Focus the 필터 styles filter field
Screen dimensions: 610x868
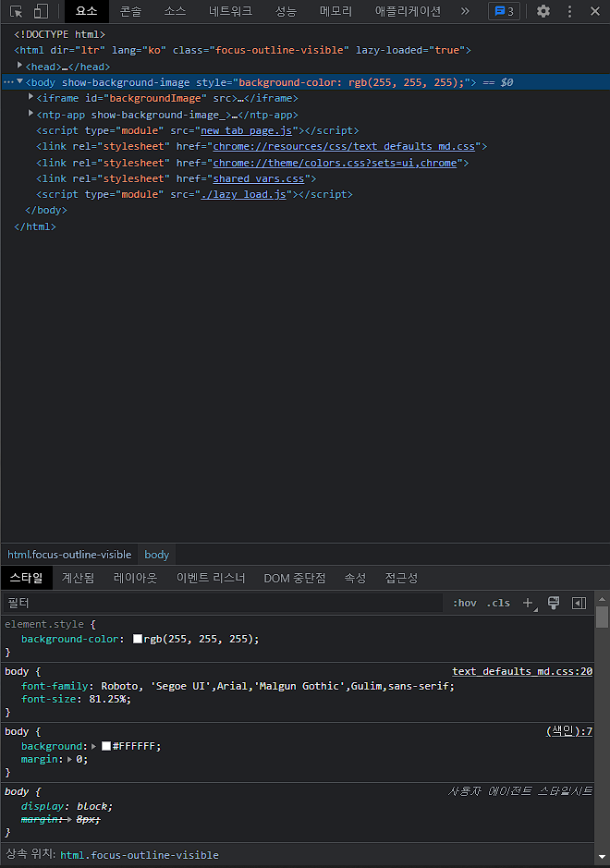click(223, 603)
